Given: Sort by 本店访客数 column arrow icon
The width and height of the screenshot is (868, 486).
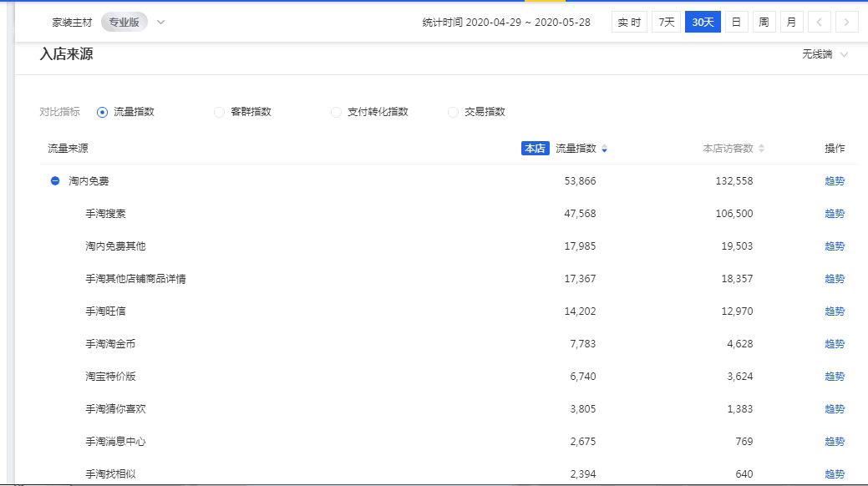Looking at the screenshot, I should click(761, 149).
